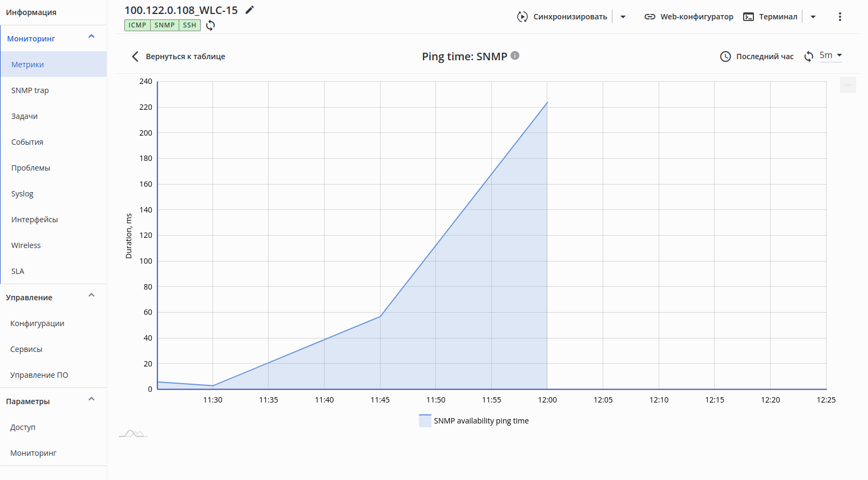This screenshot has width=868, height=480.
Task: Collapse the Мониторинг sidebar section
Action: tap(91, 37)
